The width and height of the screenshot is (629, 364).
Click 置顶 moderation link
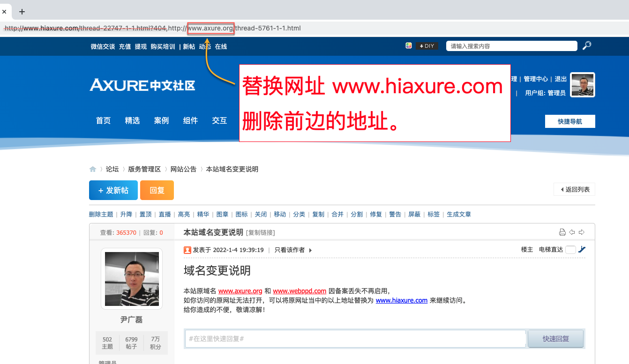[145, 214]
